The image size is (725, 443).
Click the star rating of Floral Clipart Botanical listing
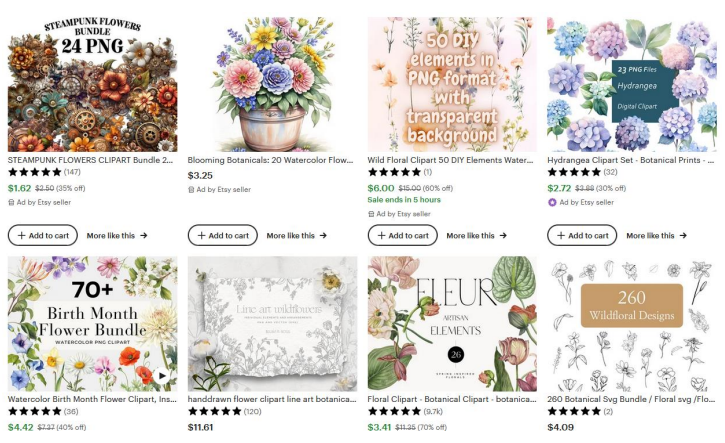pos(394,411)
